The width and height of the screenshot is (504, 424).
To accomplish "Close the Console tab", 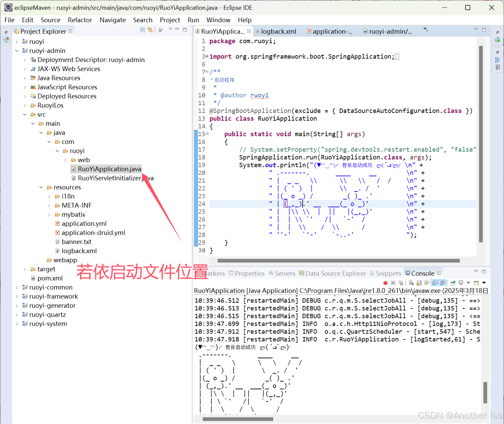I will point(439,273).
